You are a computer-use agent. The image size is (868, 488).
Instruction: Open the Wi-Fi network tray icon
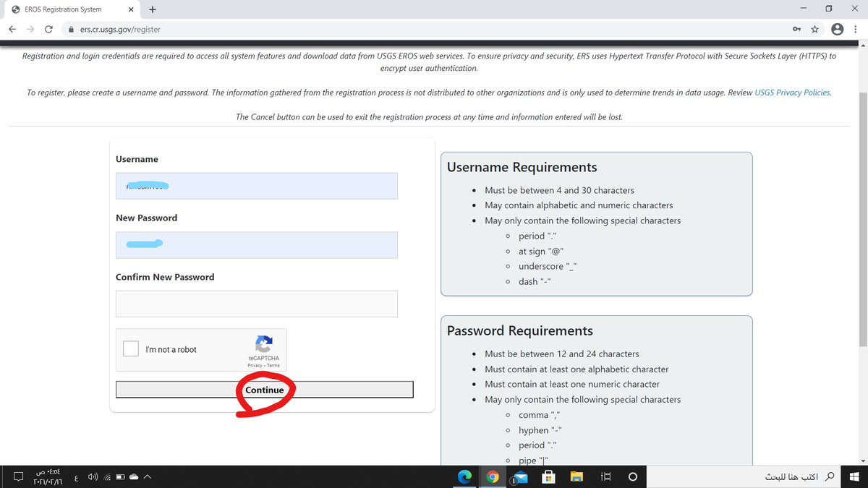[106, 477]
